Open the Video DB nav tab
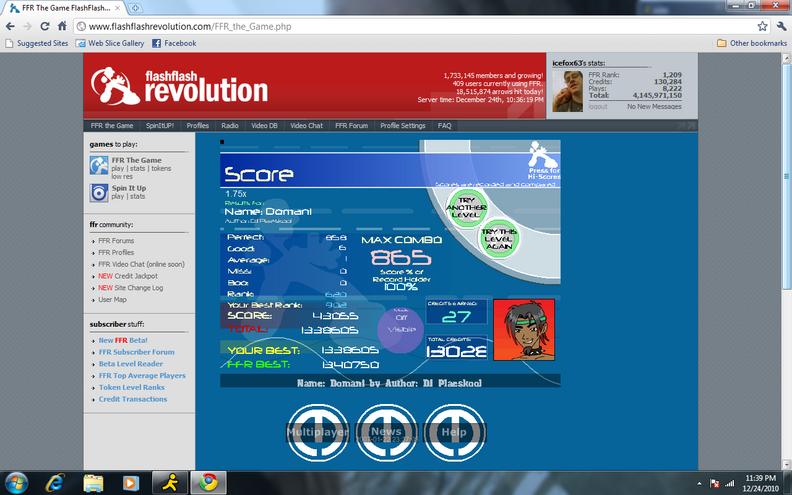This screenshot has width=792, height=495. coord(265,126)
